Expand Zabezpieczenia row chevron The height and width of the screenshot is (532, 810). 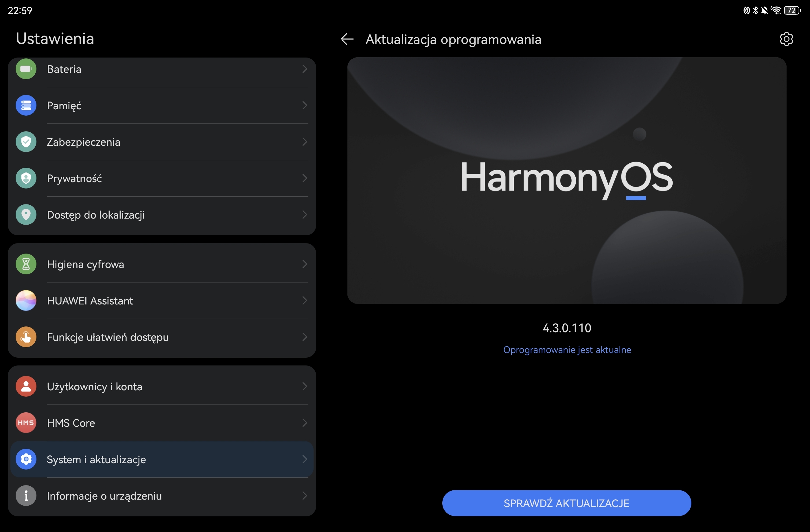pos(305,142)
